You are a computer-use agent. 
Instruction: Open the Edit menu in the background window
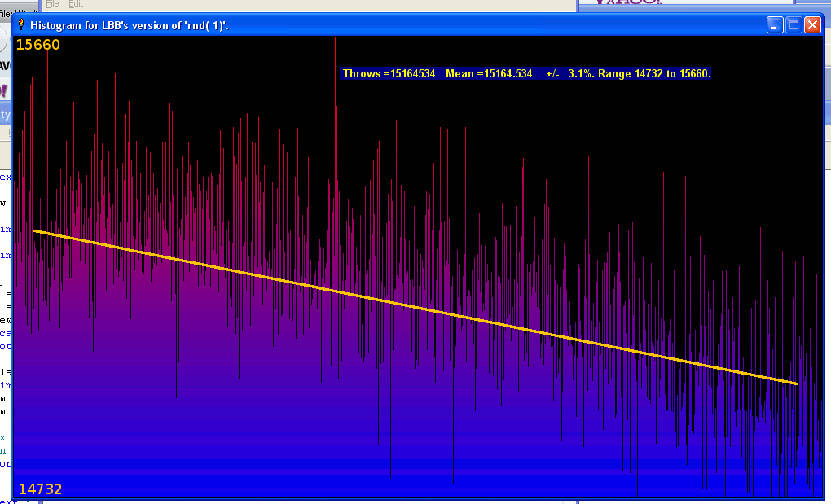coord(76,4)
